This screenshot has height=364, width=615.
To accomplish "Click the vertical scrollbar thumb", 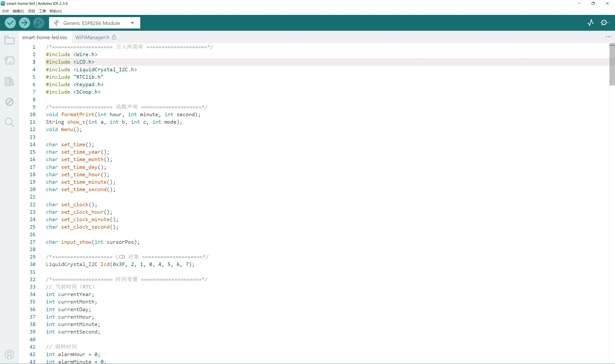I will 612,65.
